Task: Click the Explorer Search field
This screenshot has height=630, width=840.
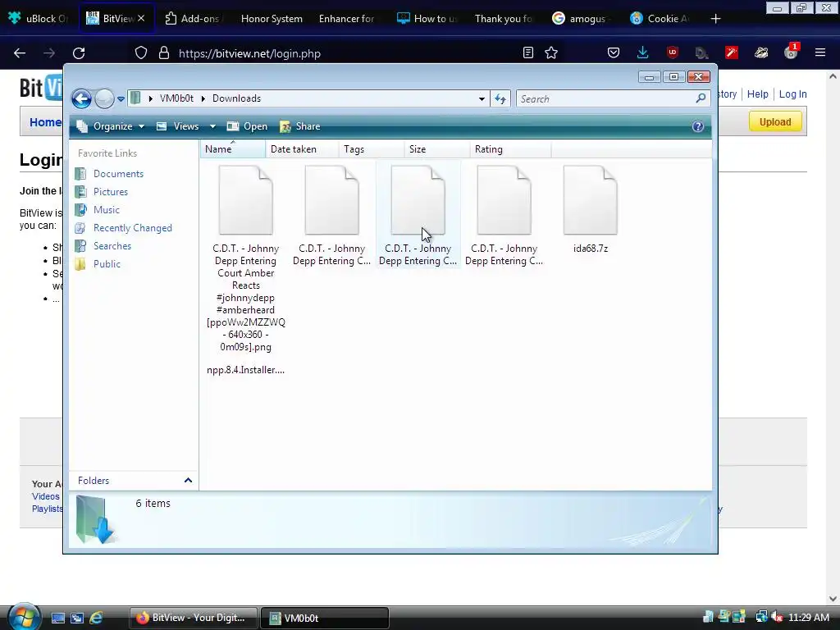Action: click(x=612, y=98)
